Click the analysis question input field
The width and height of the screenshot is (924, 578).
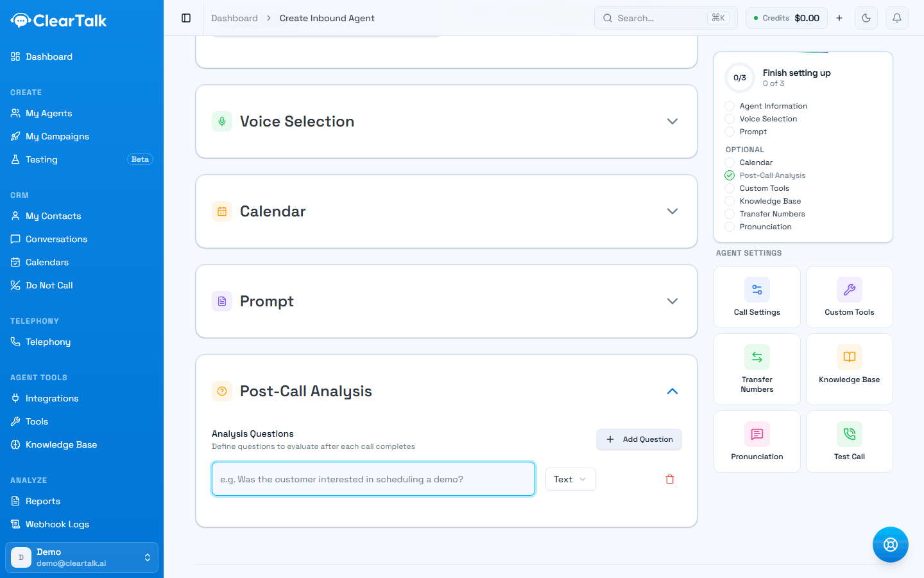click(x=373, y=479)
